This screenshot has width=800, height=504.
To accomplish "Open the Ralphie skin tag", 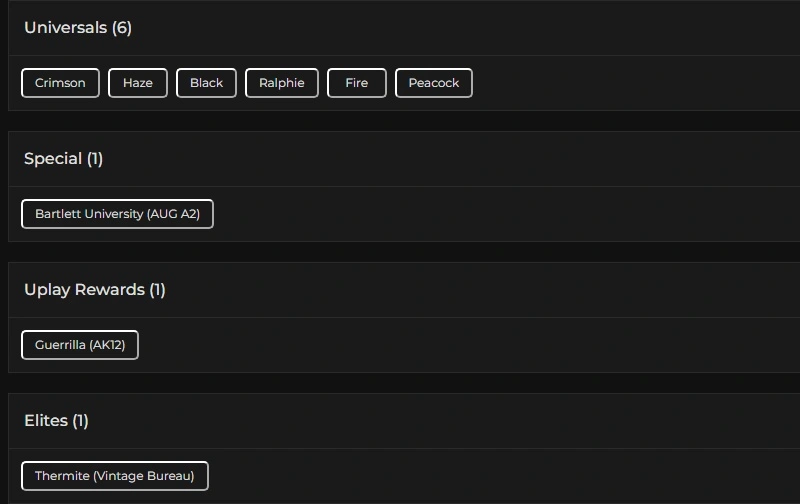I will click(281, 83).
